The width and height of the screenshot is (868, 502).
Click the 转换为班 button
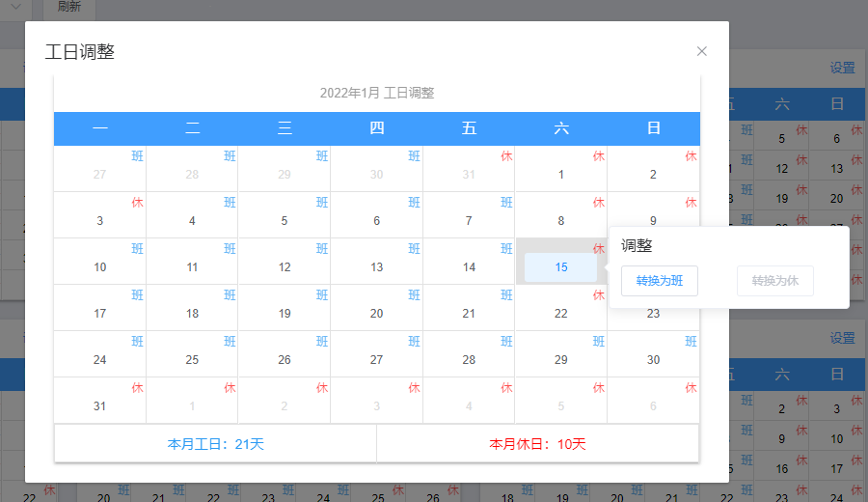point(659,281)
